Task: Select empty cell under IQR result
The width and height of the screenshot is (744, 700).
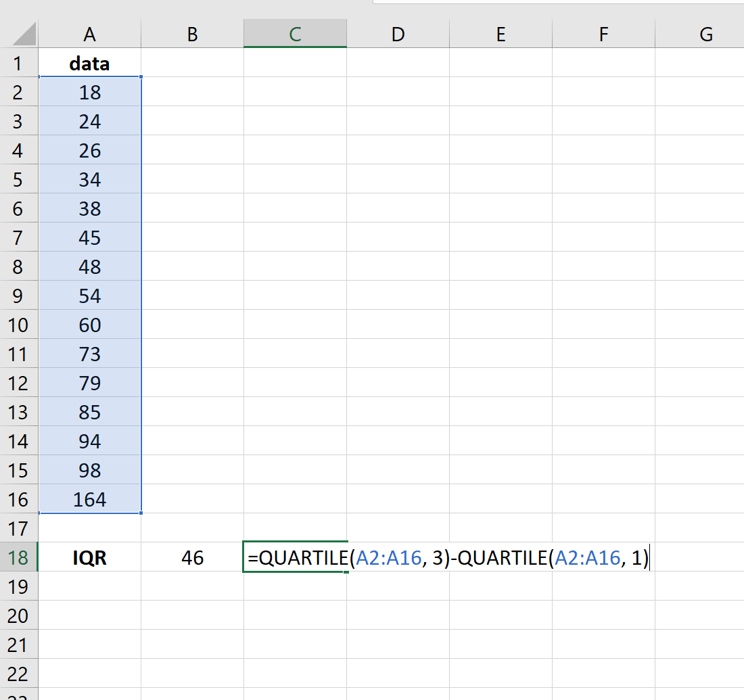Action: [192, 586]
